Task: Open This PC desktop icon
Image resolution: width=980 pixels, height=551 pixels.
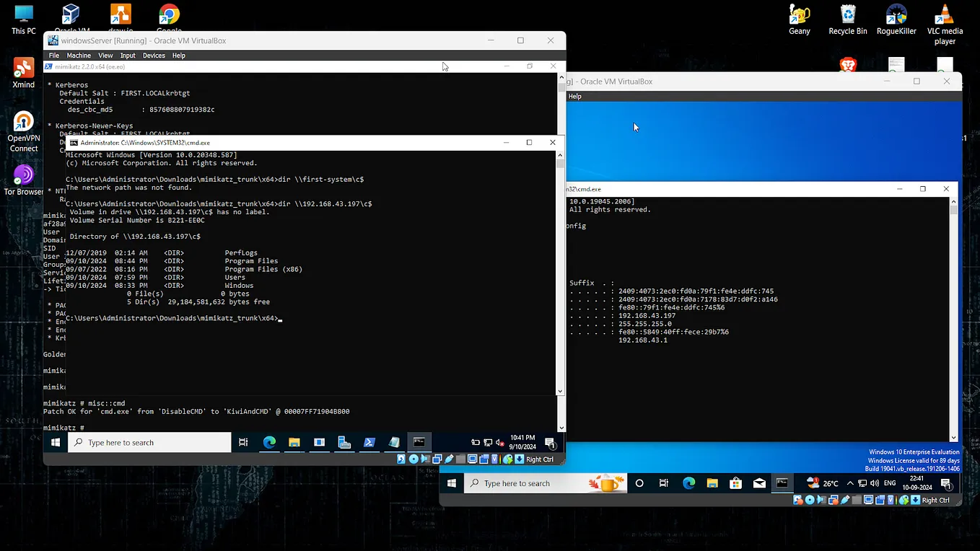Action: coord(23,19)
